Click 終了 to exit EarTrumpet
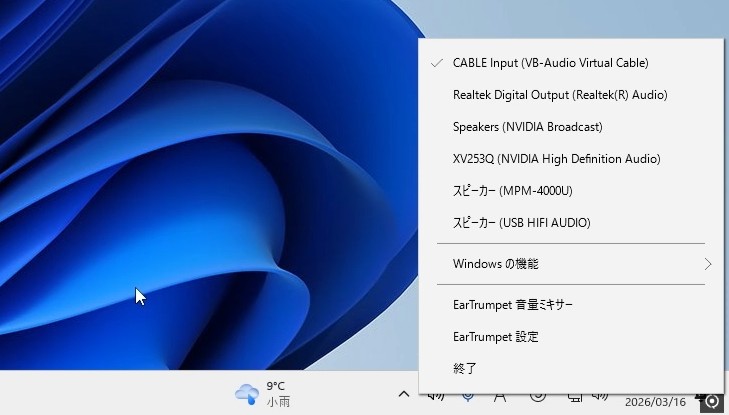The image size is (729, 415). (465, 369)
